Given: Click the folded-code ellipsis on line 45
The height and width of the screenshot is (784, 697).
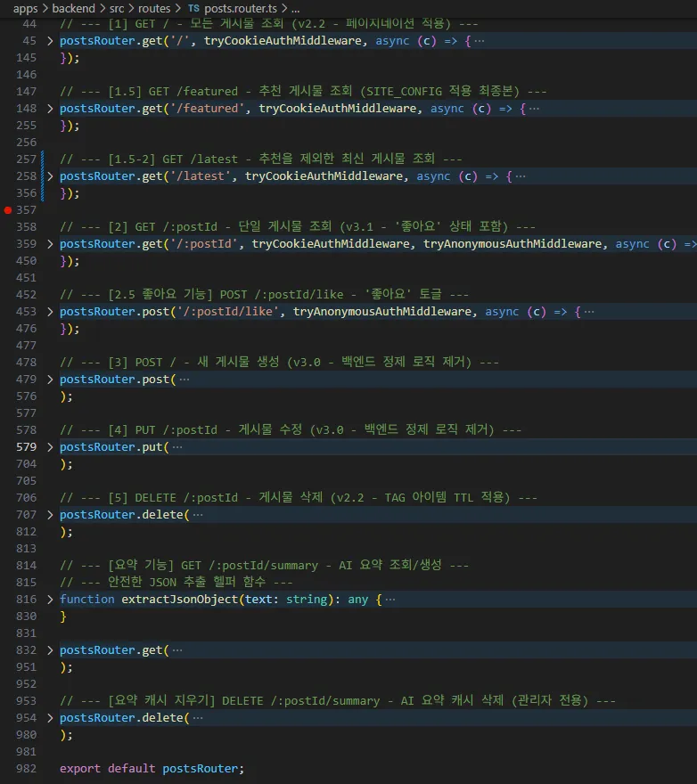Looking at the screenshot, I should pyautogui.click(x=480, y=41).
